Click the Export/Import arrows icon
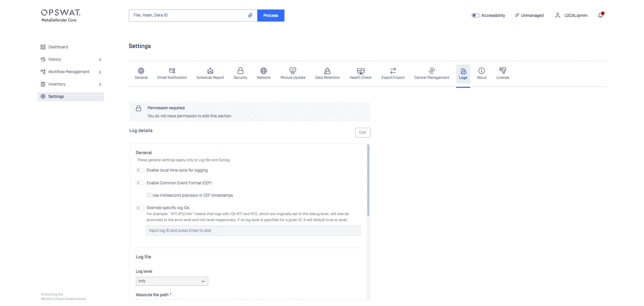The height and width of the screenshot is (306, 644). click(x=393, y=71)
